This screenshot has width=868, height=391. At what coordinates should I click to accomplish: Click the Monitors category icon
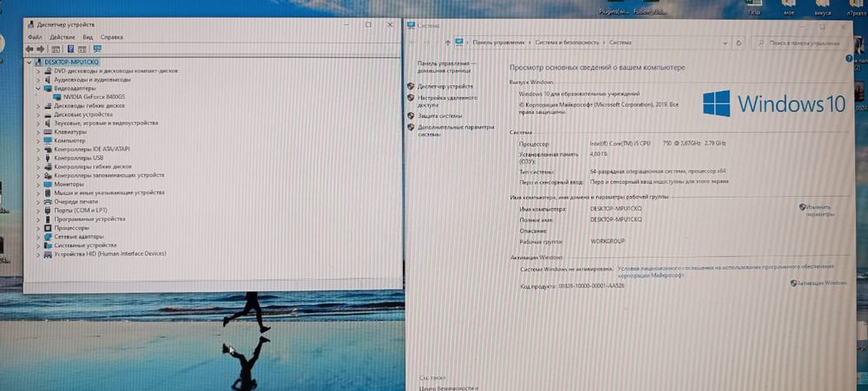tap(48, 184)
